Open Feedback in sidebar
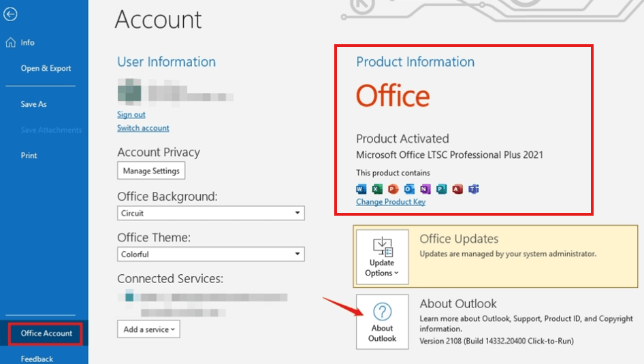Screen dimensions: 644x364 [x=37, y=359]
